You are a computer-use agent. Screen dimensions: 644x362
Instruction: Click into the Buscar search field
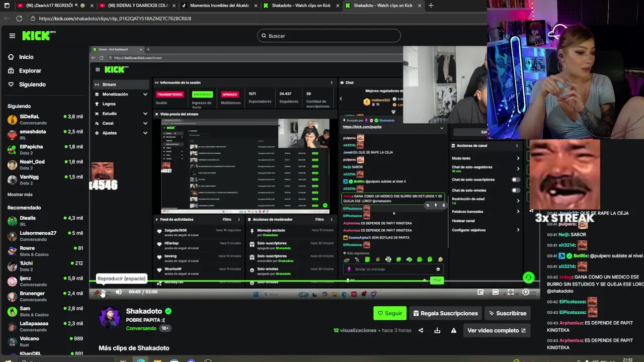[329, 36]
